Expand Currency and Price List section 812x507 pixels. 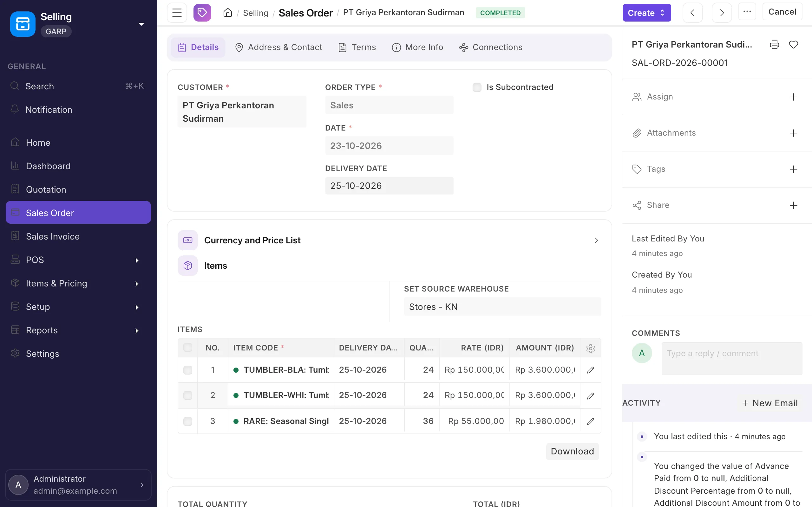pyautogui.click(x=389, y=240)
